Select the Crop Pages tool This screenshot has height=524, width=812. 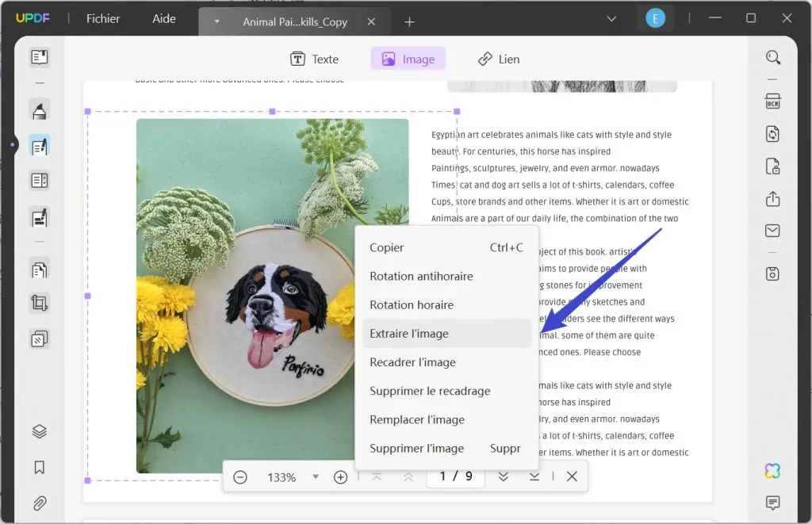(40, 302)
